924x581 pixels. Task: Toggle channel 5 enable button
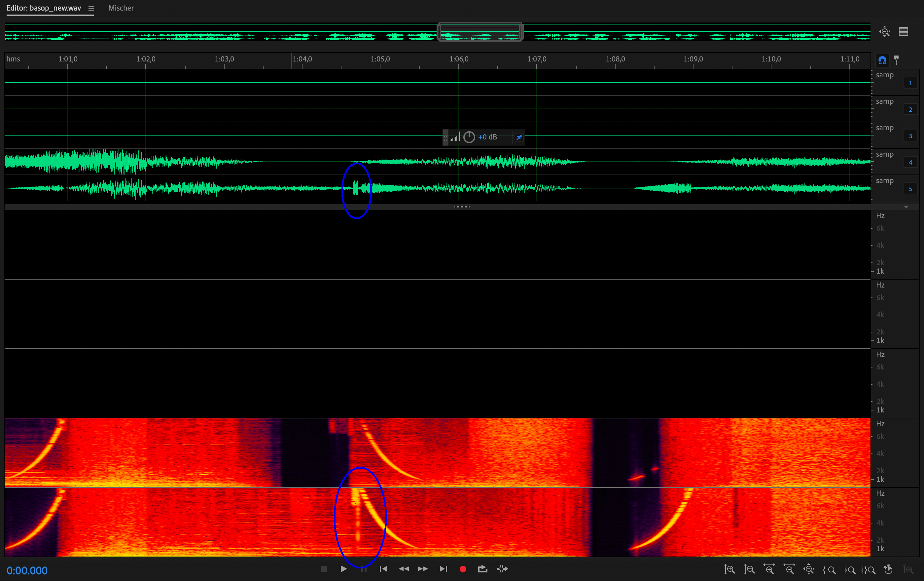pos(910,189)
